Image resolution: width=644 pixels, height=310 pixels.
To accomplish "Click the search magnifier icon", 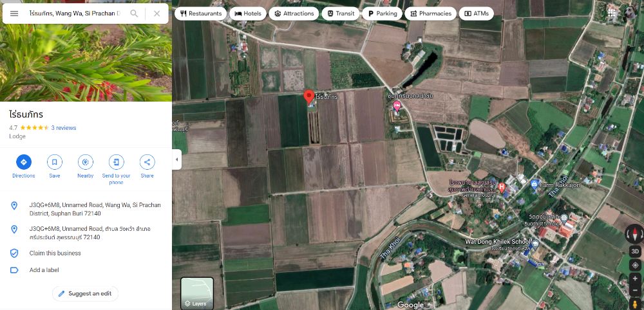I will [x=134, y=14].
